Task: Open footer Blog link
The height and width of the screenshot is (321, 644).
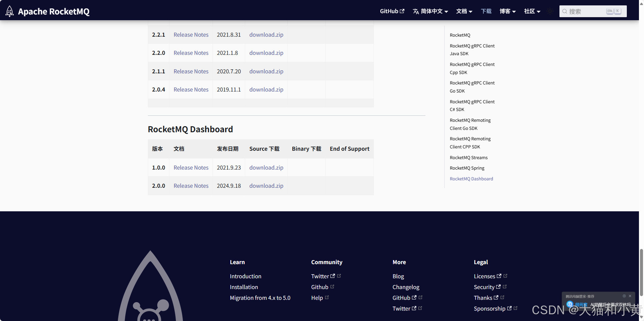Action: pos(398,276)
